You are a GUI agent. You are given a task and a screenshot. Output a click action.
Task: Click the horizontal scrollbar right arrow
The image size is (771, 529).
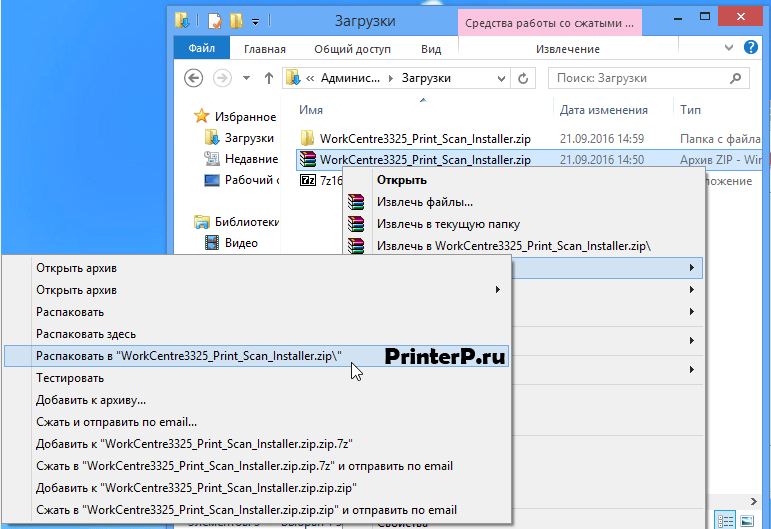[x=754, y=501]
